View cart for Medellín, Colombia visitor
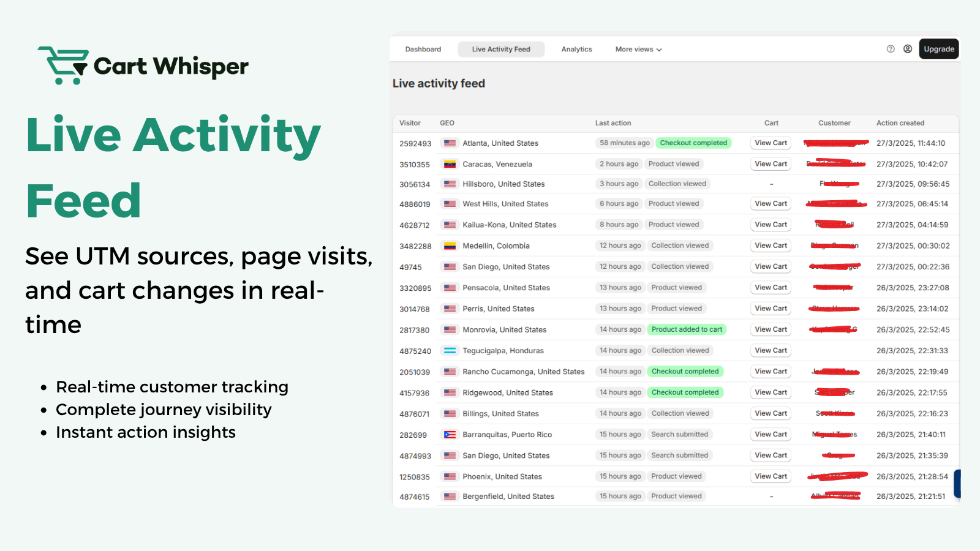Viewport: 980px width, 551px height. 771,246
